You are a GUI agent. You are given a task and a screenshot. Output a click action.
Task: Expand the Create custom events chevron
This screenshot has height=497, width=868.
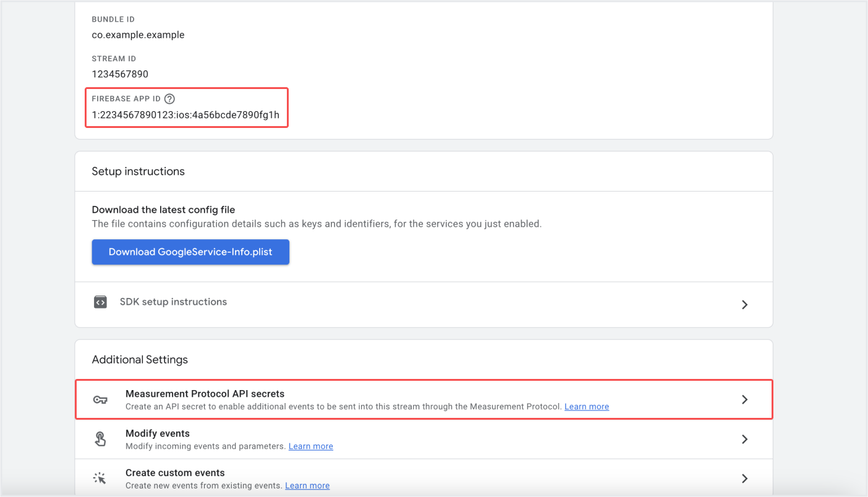pos(745,478)
